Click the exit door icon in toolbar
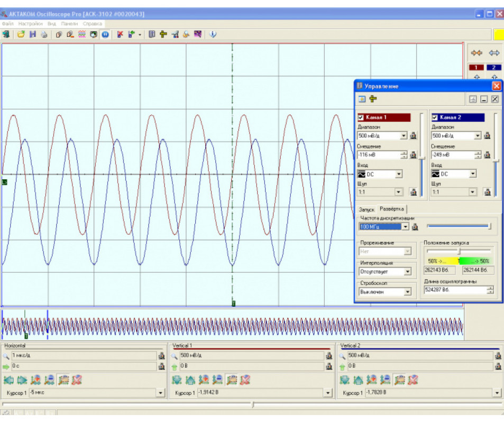This screenshot has width=504, height=423. click(x=6, y=34)
